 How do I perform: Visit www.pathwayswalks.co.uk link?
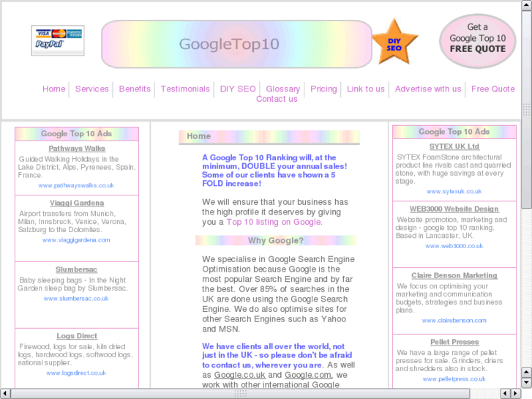pyautogui.click(x=76, y=185)
